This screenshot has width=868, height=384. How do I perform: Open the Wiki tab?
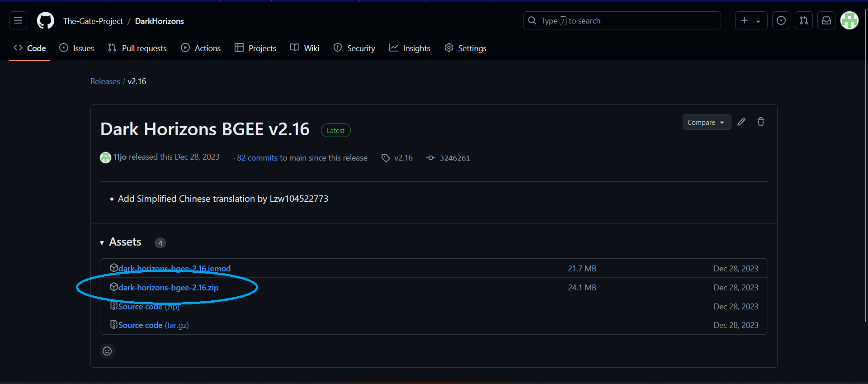[305, 48]
